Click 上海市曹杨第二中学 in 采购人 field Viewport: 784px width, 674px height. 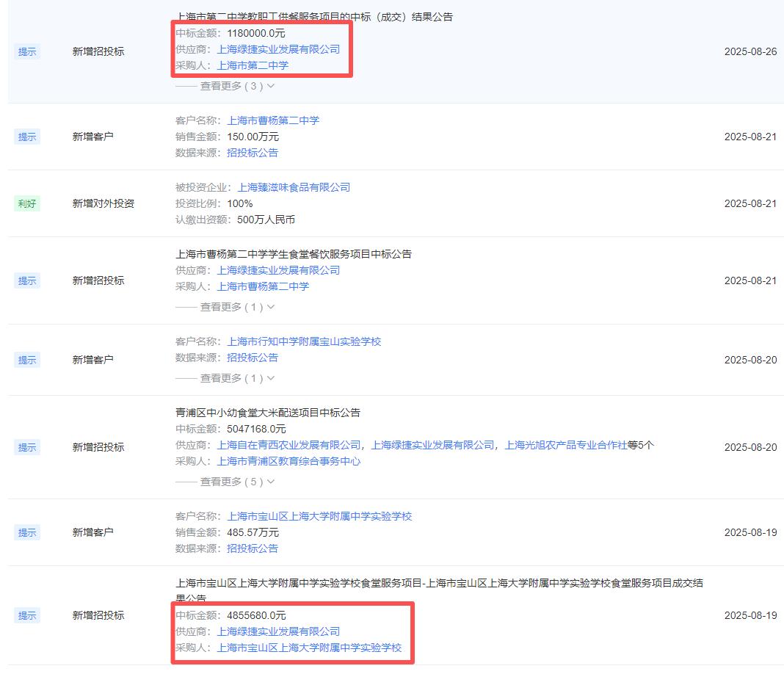coord(263,286)
